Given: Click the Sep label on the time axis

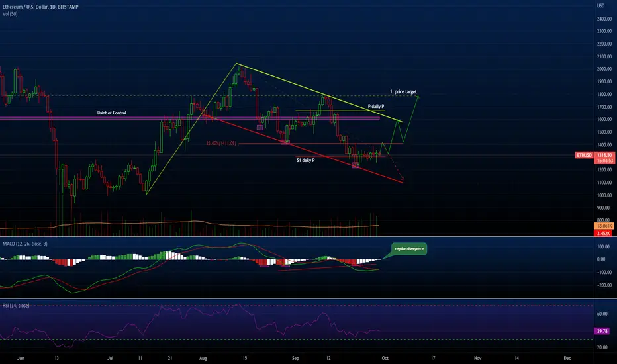Looking at the screenshot, I should 295,358.
